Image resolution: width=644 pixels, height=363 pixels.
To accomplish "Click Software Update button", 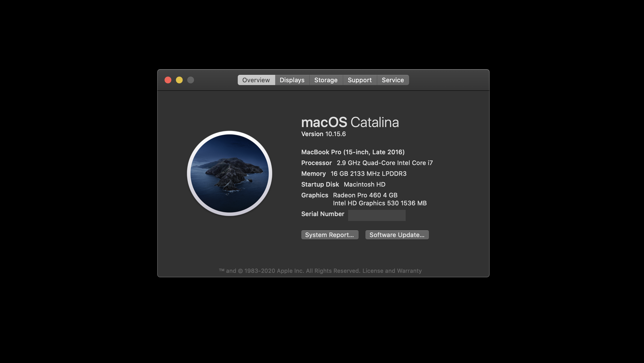I will point(397,235).
